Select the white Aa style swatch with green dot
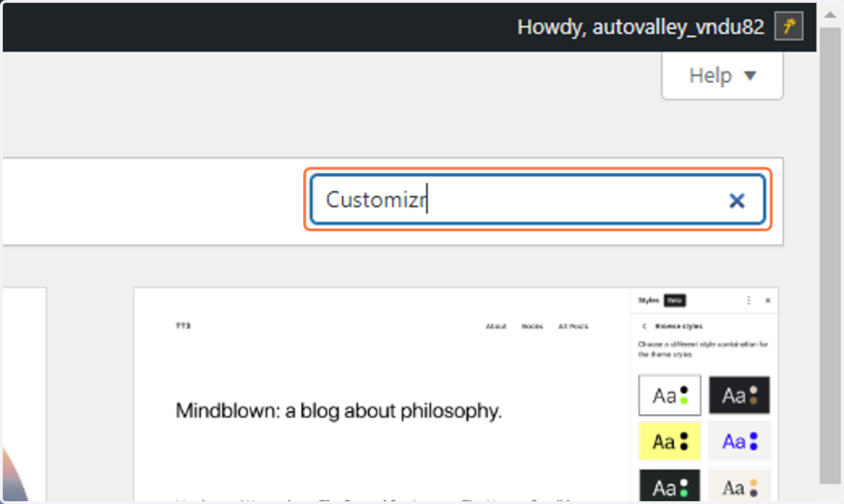Screen dimensions: 844x504 point(670,395)
